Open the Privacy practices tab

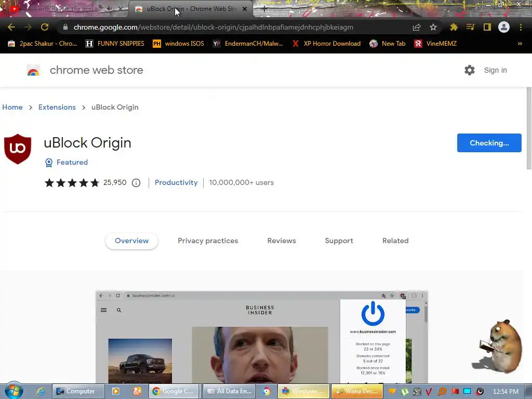[208, 241]
